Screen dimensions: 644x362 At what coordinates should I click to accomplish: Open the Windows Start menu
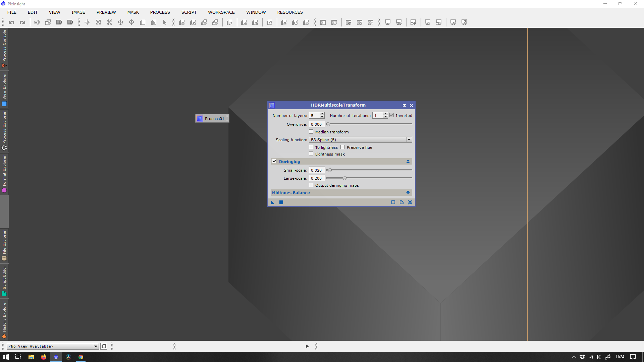(x=6, y=357)
